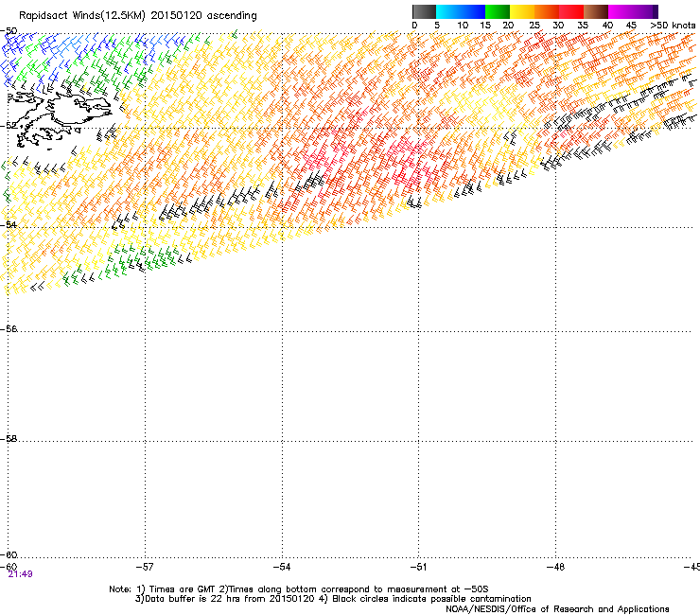Click the '-58' latitude axis label
700x615 pixels.
[9, 439]
